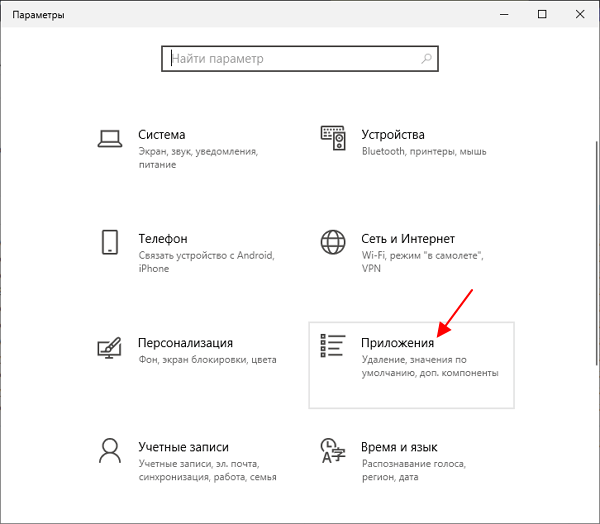Image resolution: width=600 pixels, height=524 pixels.
Task: Click 'Учетные записи, эл. почта' description
Action: point(207,470)
